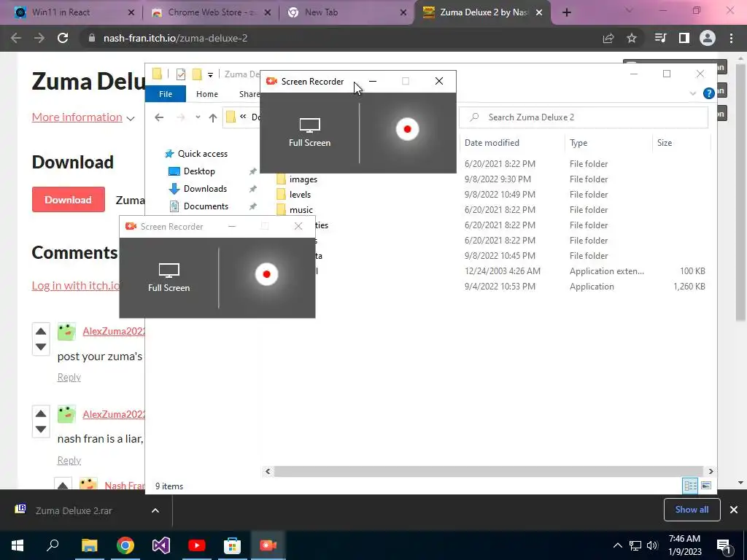Viewport: 747px width, 560px height.
Task: Open File Explorer help icon
Action: tap(708, 93)
